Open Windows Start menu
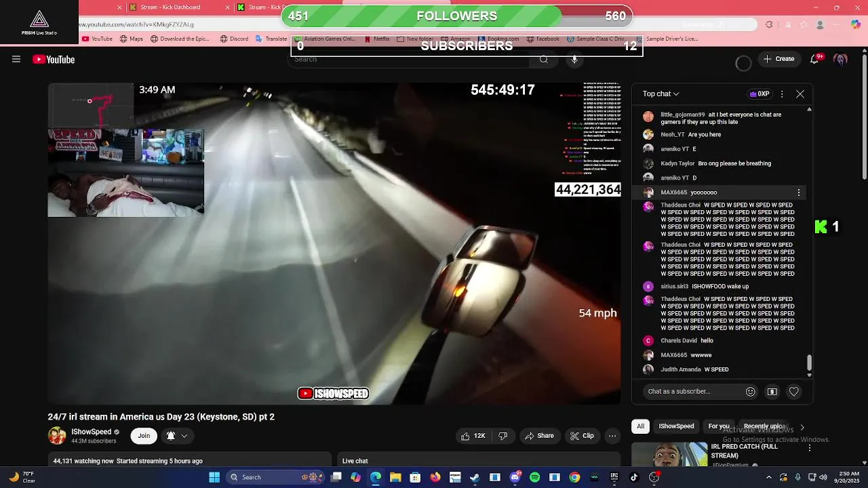The width and height of the screenshot is (868, 488). (214, 477)
